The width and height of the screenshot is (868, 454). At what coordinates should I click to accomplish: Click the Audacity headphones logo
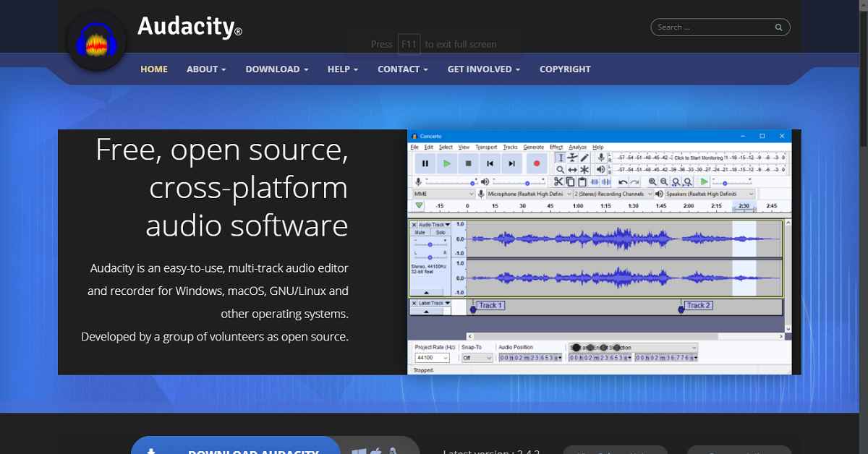[96, 42]
